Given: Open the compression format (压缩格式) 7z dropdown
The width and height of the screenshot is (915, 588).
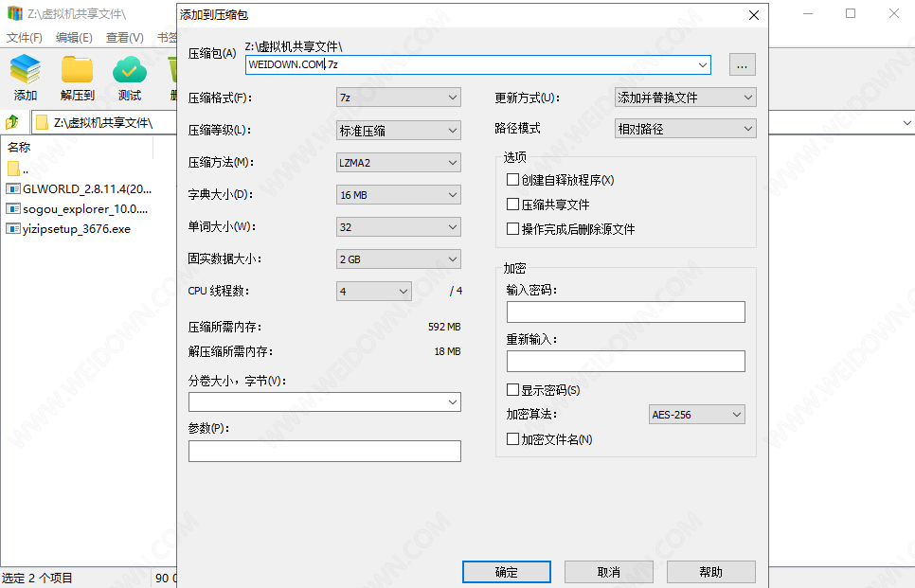Looking at the screenshot, I should [399, 98].
